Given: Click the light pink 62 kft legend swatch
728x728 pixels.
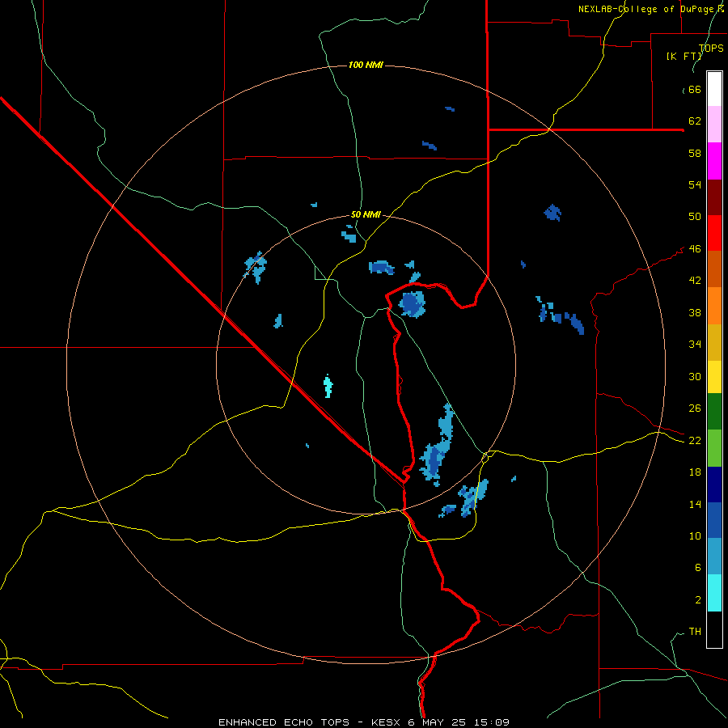Looking at the screenshot, I should tap(714, 124).
